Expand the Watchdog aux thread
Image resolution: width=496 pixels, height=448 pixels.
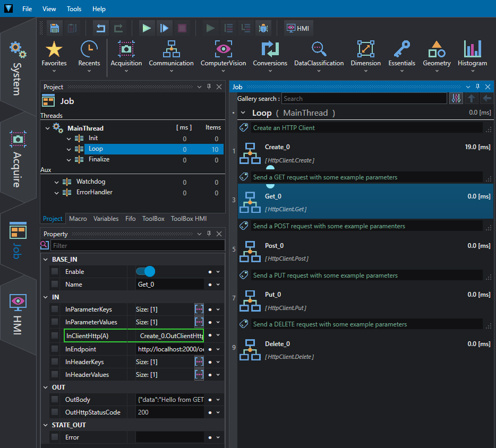56,182
